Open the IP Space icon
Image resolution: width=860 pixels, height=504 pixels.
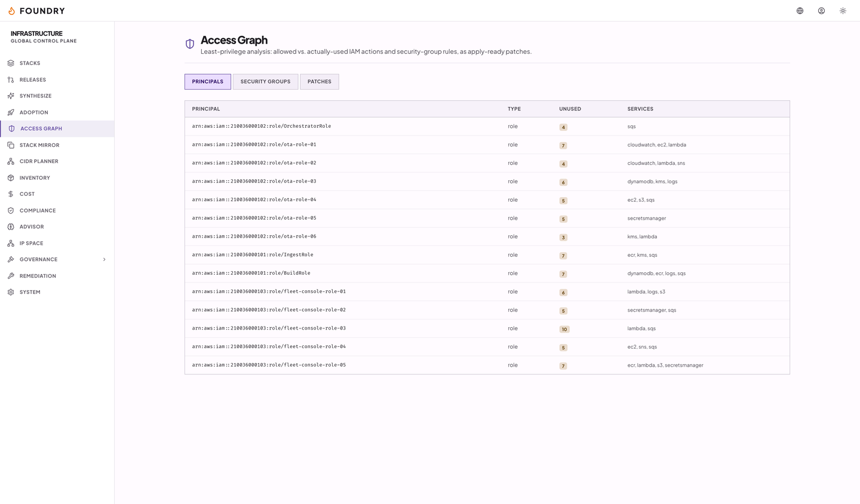(11, 243)
